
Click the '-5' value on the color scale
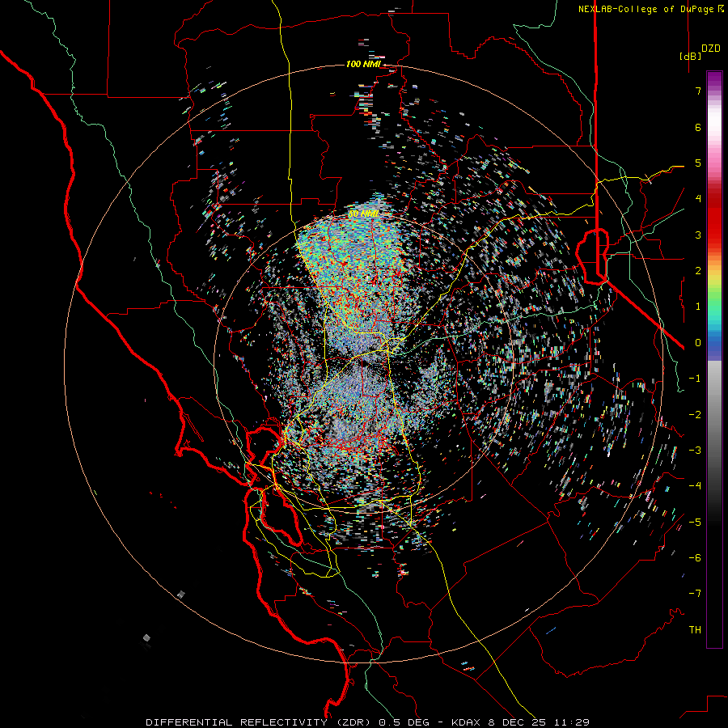(695, 523)
